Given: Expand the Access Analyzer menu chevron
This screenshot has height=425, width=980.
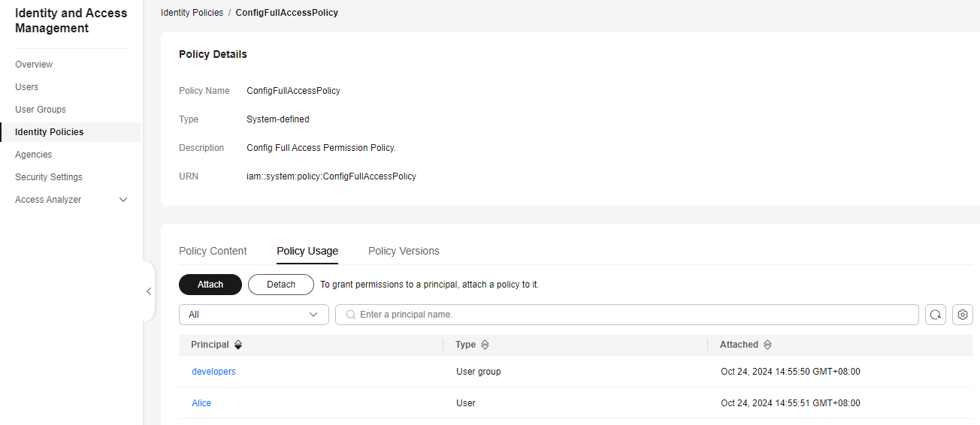Looking at the screenshot, I should point(124,200).
